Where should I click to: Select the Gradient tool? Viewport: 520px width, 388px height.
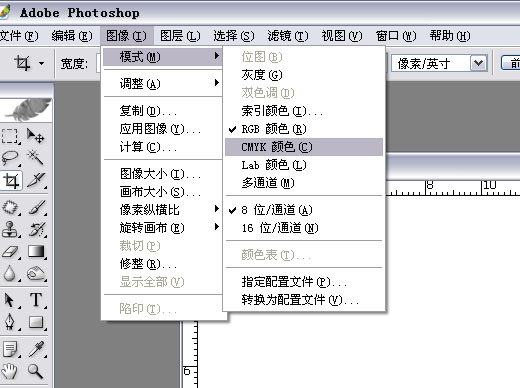pos(35,252)
